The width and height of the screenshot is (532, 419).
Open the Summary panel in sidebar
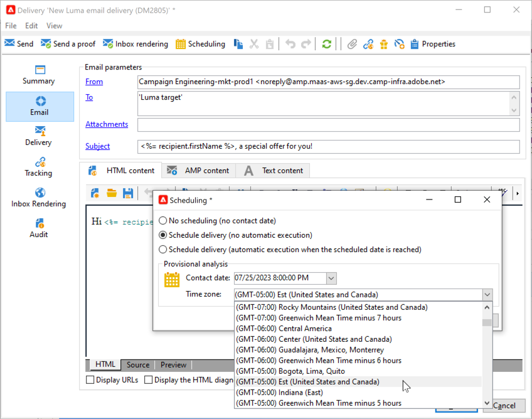coord(39,75)
